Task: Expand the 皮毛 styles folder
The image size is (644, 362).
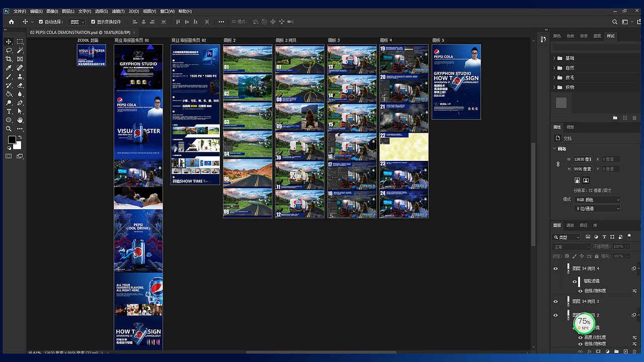Action: (x=554, y=77)
